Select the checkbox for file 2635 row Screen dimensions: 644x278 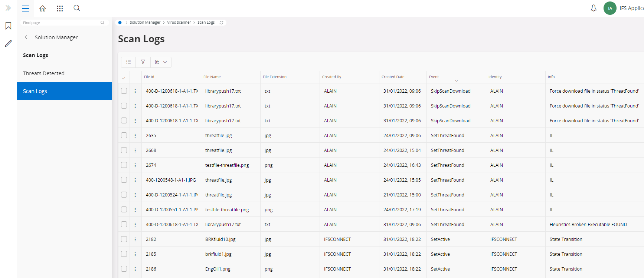pos(124,135)
